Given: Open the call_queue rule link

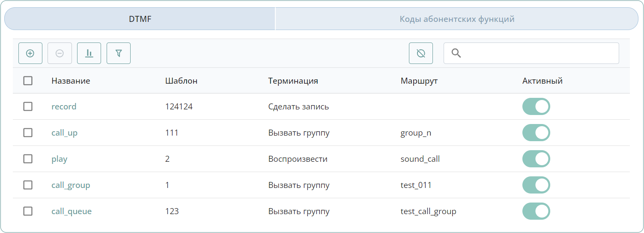Looking at the screenshot, I should point(72,212).
